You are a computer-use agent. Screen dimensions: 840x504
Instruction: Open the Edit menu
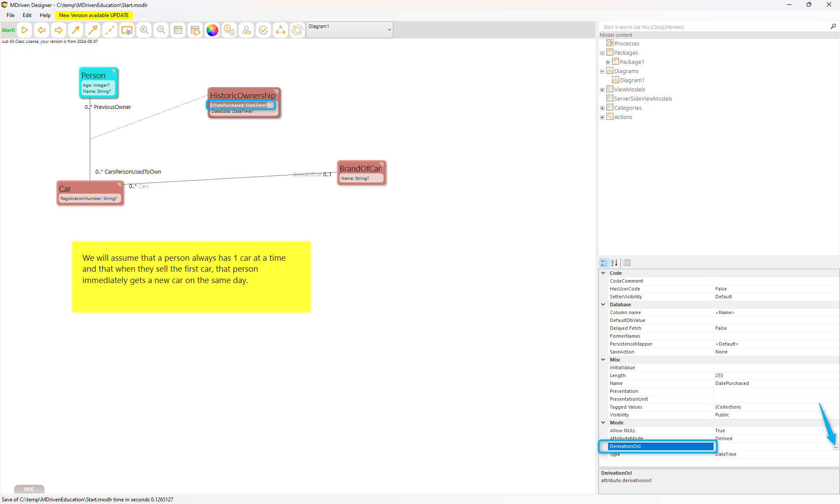point(27,15)
